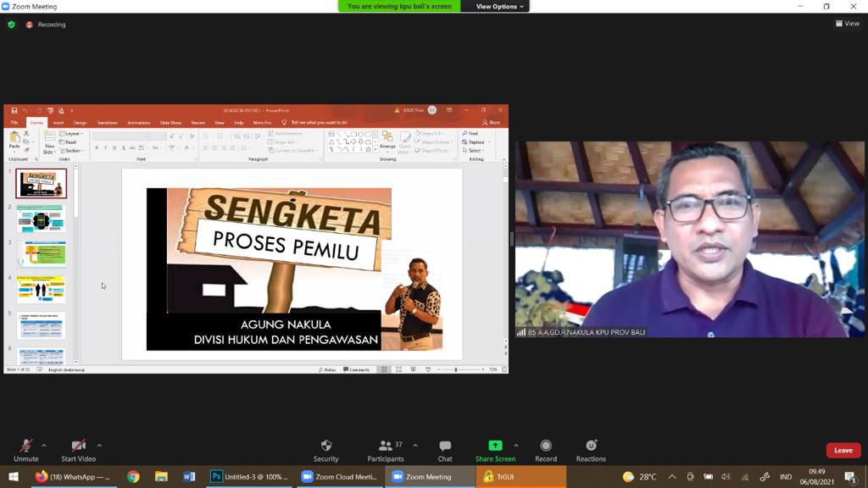The height and width of the screenshot is (488, 868).
Task: Open the Chat panel
Action: pos(445,446)
